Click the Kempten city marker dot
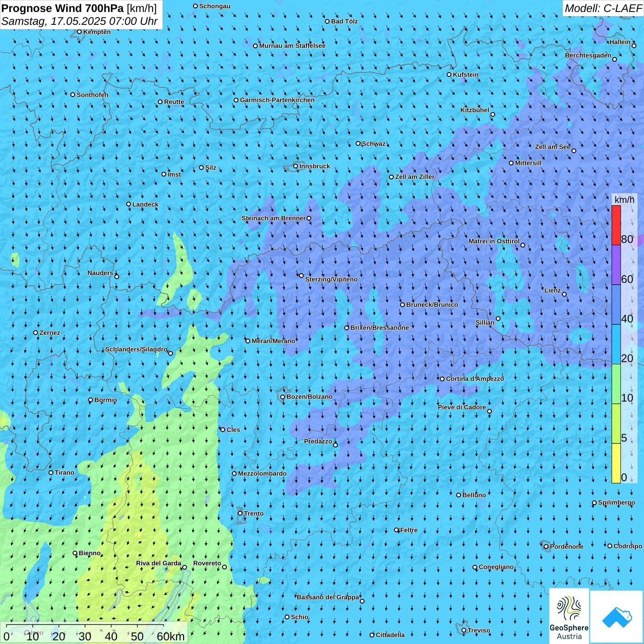Screen dimensions: 644x644 tap(79, 32)
